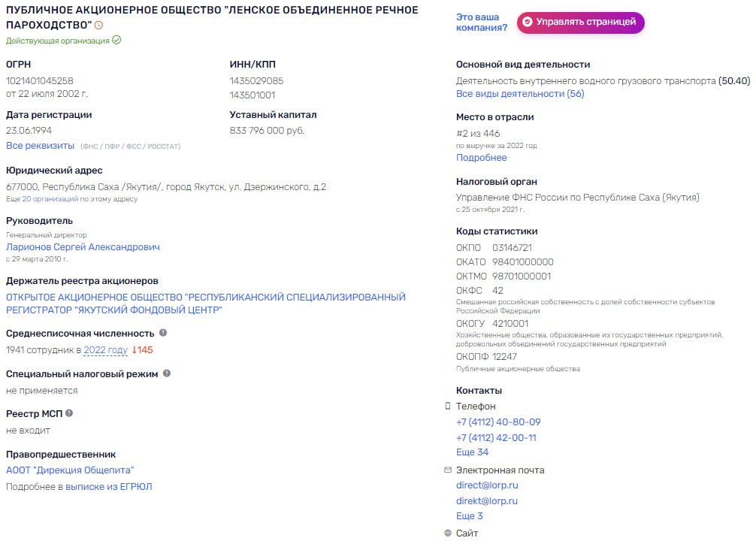This screenshot has width=756, height=544.
Task: Click ОКПО code 03146721
Action: [512, 248]
